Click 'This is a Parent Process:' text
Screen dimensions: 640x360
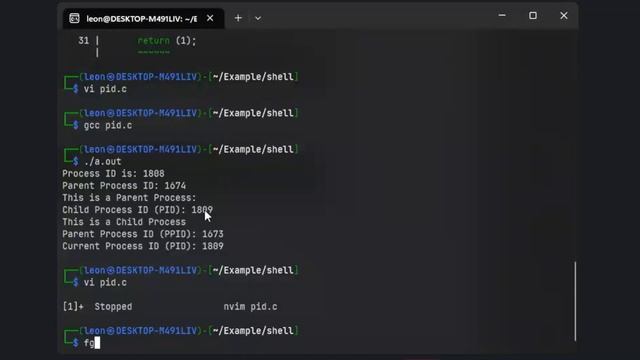point(129,198)
